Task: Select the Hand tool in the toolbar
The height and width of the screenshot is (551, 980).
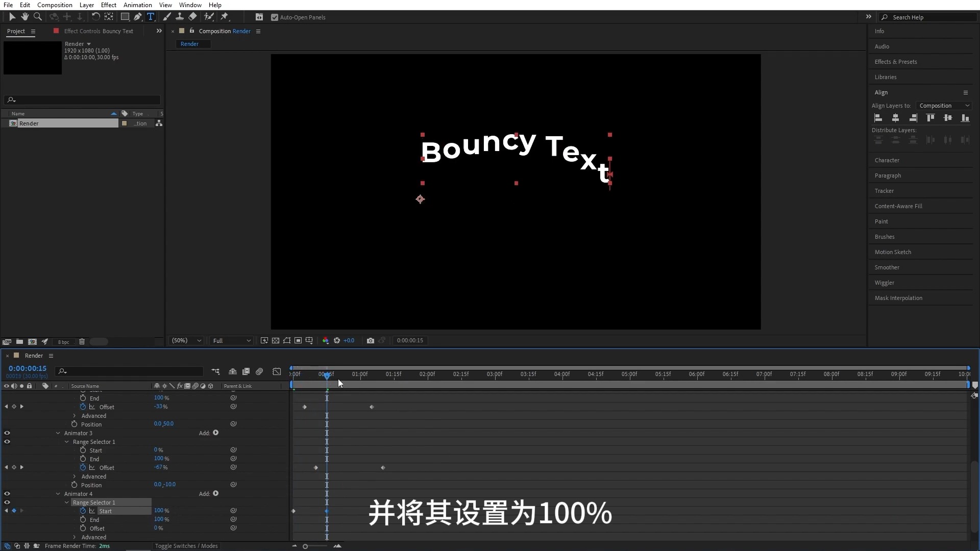Action: point(24,17)
